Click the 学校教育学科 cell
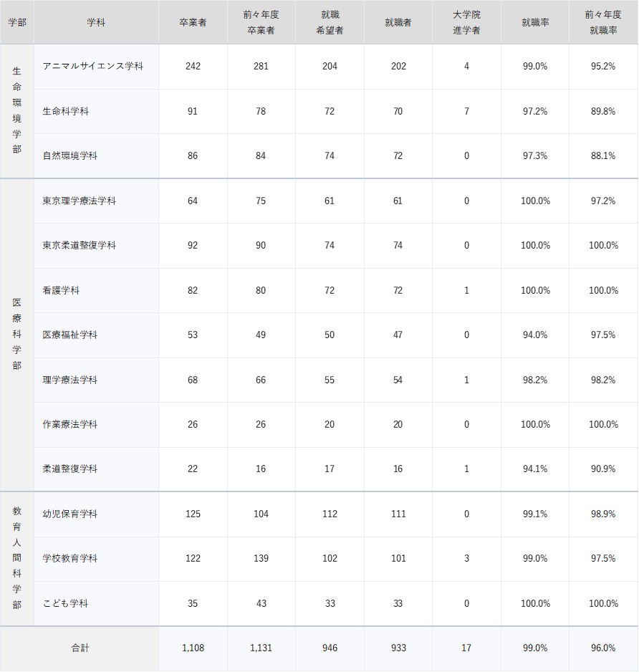The width and height of the screenshot is (639, 672). pos(70,558)
